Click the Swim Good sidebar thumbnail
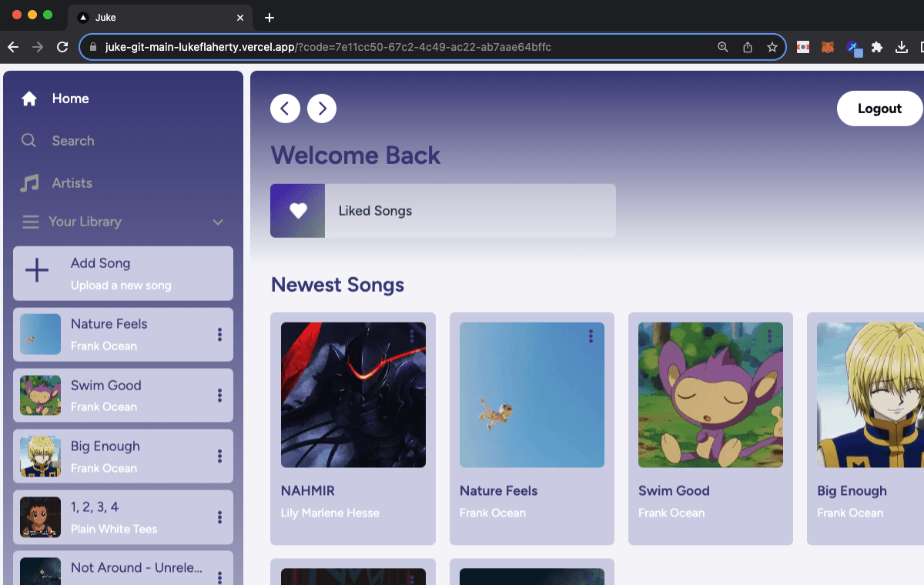This screenshot has width=924, height=585. pyautogui.click(x=40, y=395)
